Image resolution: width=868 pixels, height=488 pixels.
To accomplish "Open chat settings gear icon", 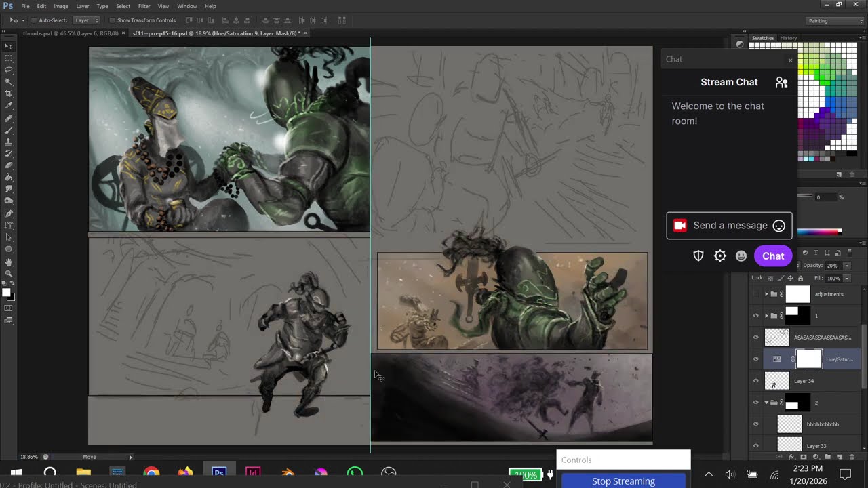I will click(720, 256).
